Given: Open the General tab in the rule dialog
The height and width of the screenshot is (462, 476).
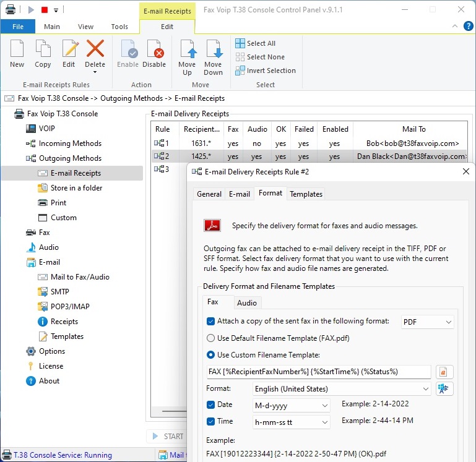Looking at the screenshot, I should point(209,194).
